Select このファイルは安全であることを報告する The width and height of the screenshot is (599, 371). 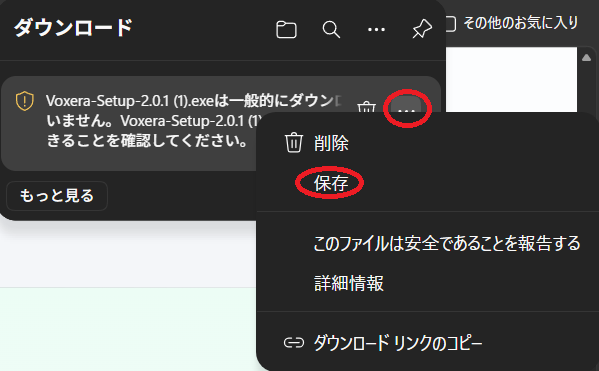point(427,243)
